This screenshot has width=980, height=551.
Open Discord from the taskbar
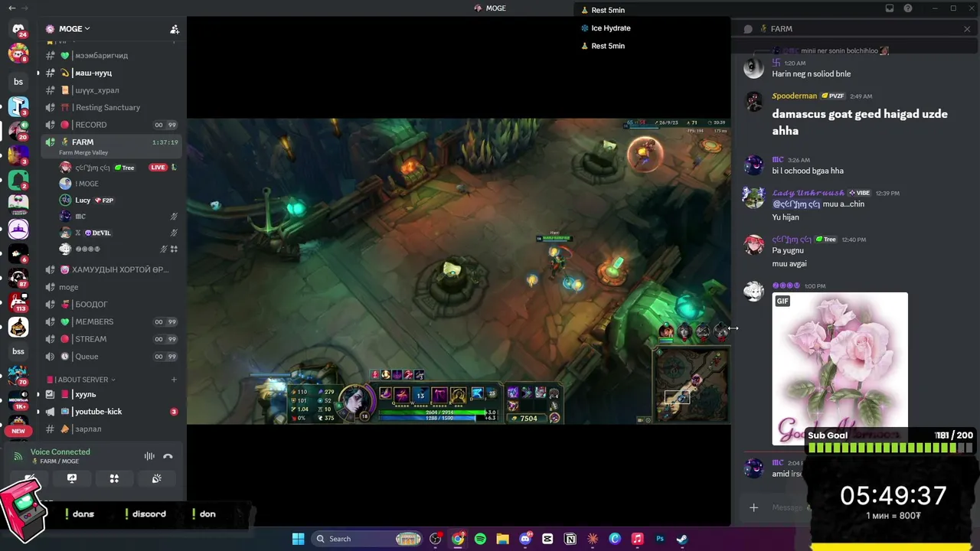pyautogui.click(x=525, y=539)
